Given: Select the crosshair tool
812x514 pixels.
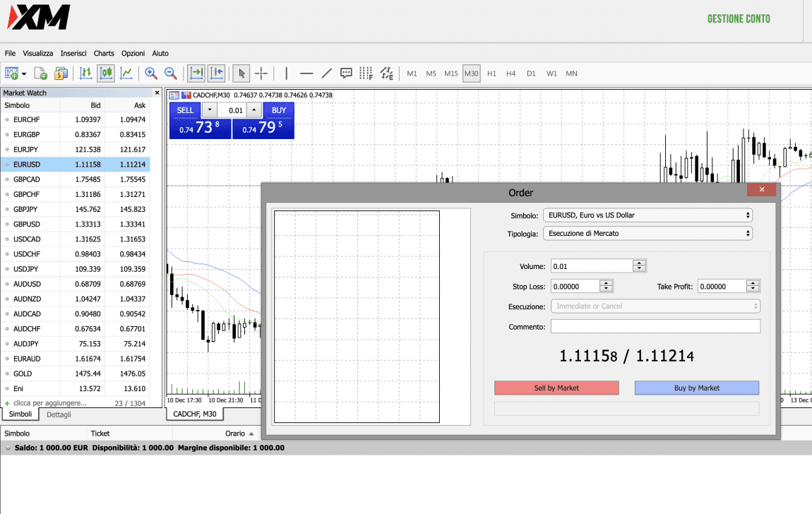Looking at the screenshot, I should tap(261, 73).
